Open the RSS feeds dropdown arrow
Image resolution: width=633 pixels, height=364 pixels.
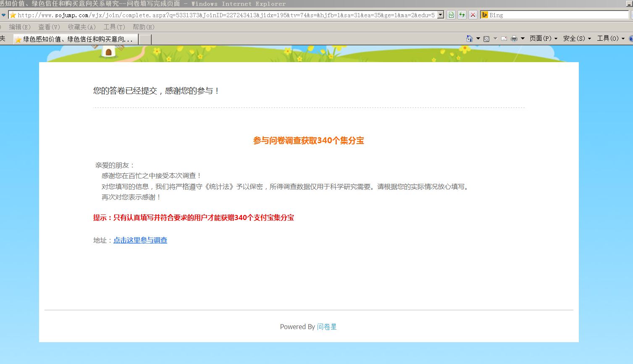pos(495,39)
